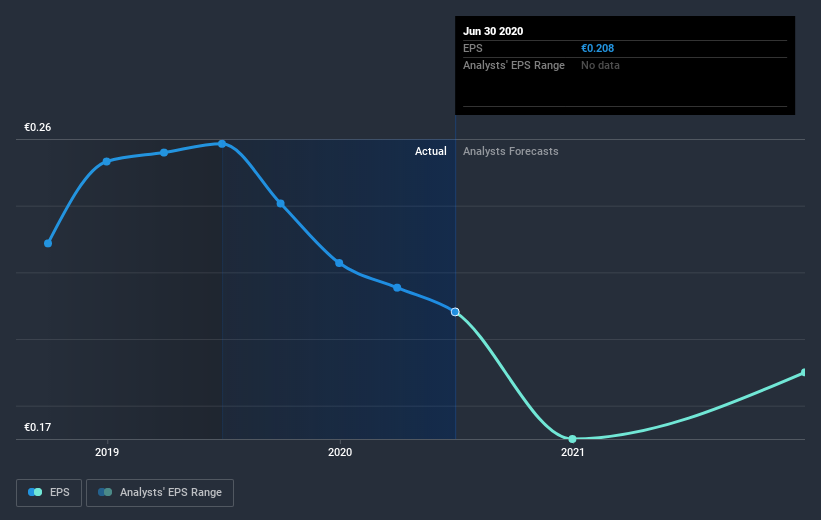The width and height of the screenshot is (821, 520).
Task: Click the 2020 x-axis label
Action: (x=340, y=452)
